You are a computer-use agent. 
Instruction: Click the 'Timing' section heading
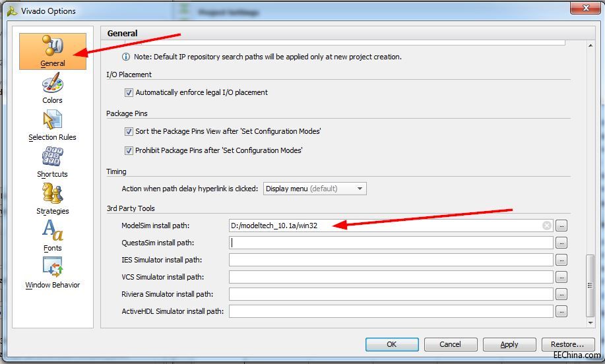[117, 171]
